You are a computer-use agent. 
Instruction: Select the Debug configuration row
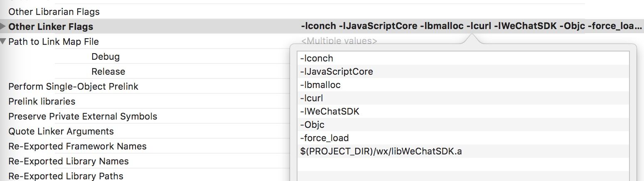click(x=106, y=56)
